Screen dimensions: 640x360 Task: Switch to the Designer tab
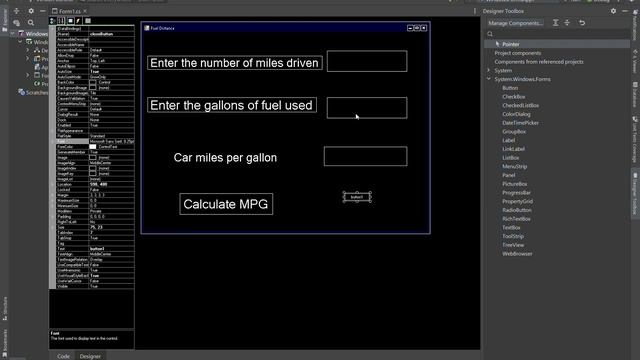pyautogui.click(x=90, y=356)
